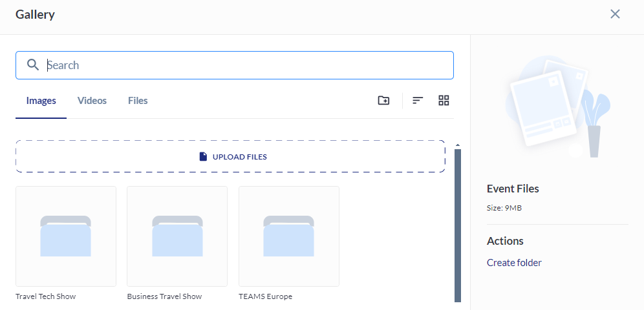Switch to the Files tab
This screenshot has height=310, width=644.
138,101
